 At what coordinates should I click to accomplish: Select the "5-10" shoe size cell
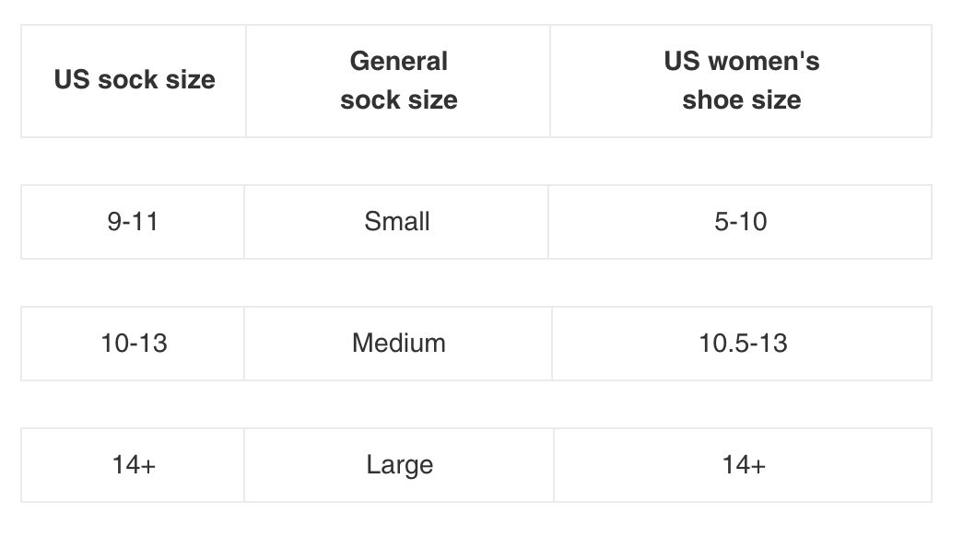[x=740, y=222]
